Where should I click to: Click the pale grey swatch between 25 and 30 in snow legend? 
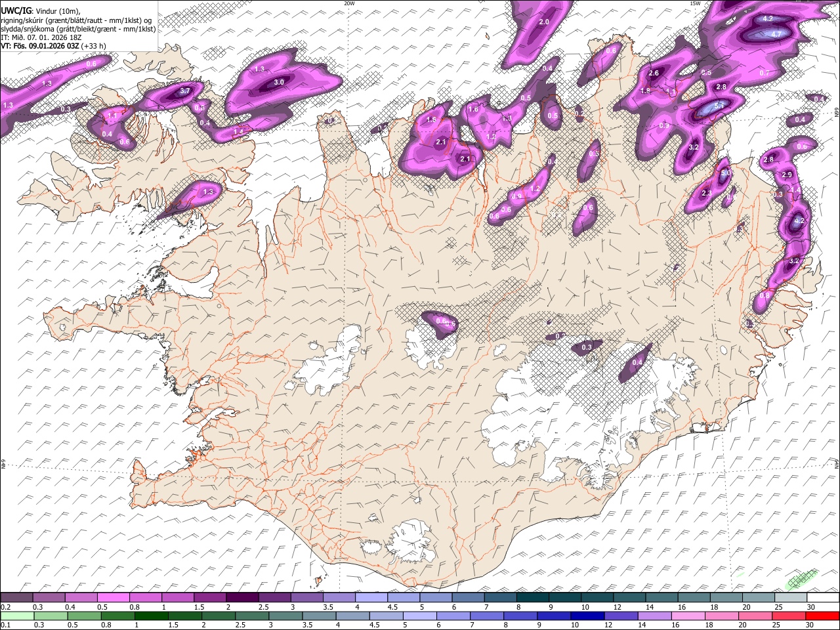[791, 598]
